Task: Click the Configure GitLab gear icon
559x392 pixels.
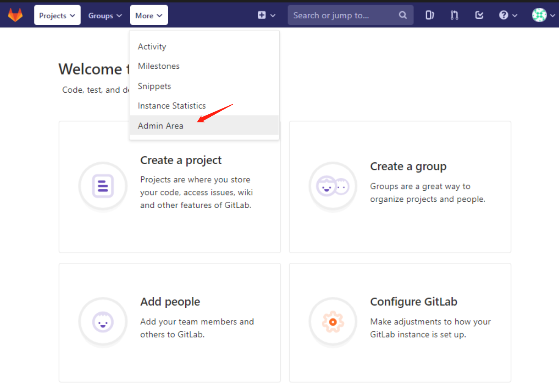Action: pos(333,322)
